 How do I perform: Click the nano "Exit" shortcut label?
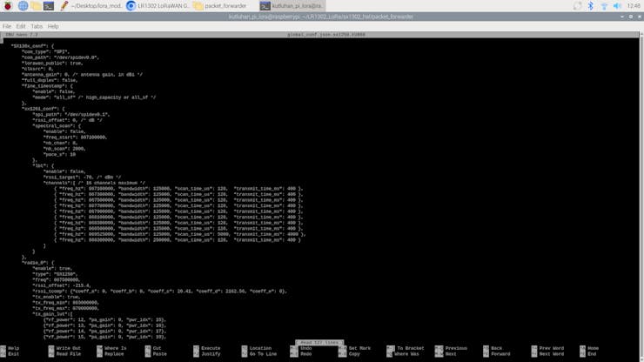click(x=14, y=354)
